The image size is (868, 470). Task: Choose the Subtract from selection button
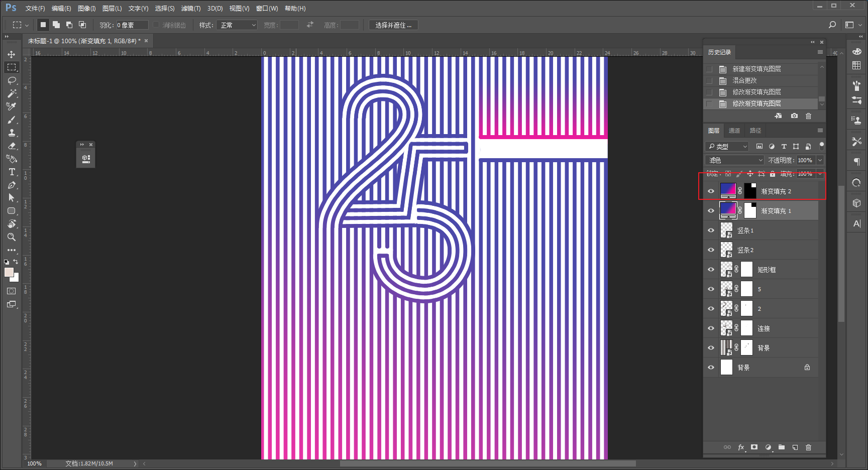point(69,25)
